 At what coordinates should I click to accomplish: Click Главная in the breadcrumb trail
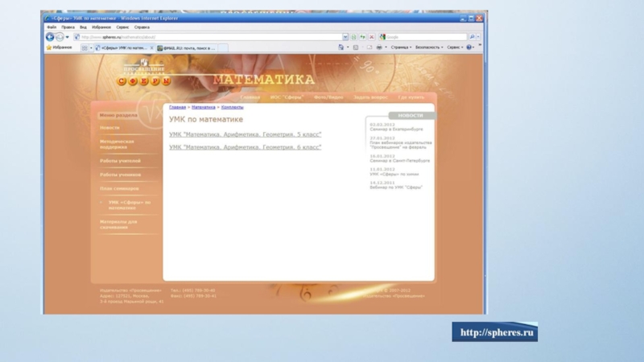(177, 107)
